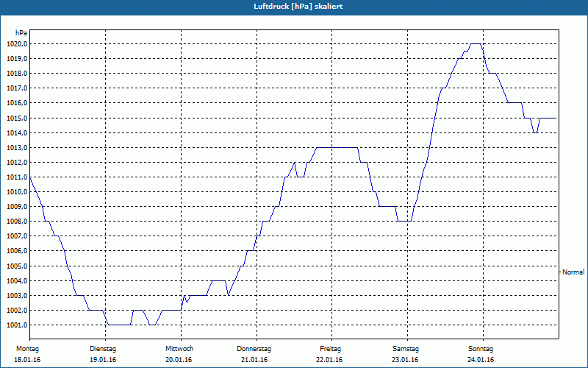
Task: Click the 1020,0 axis value
Action: pos(17,44)
